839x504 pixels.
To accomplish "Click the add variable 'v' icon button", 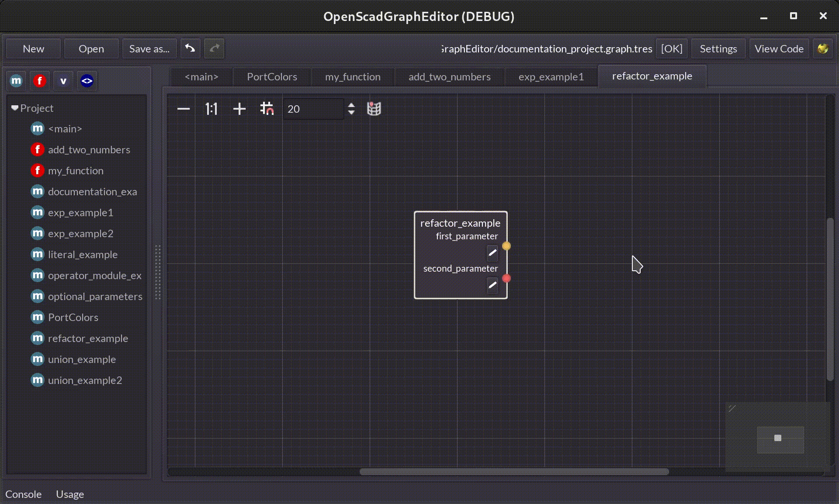I will coord(63,81).
